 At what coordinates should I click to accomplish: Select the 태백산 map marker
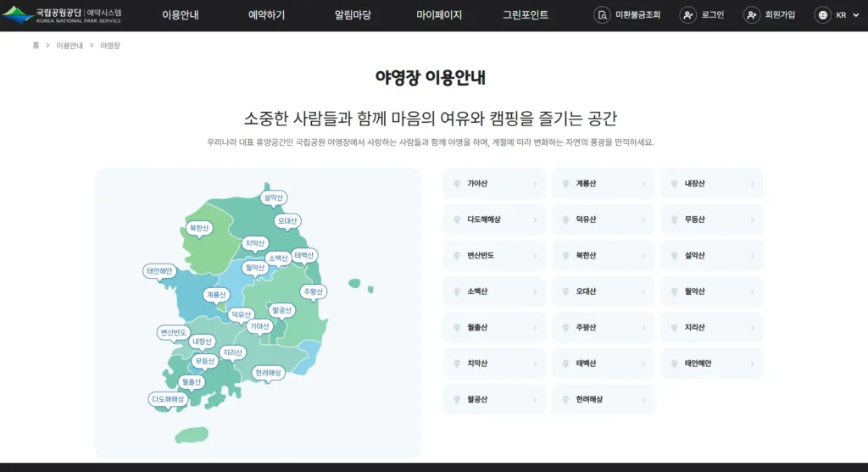(x=304, y=257)
